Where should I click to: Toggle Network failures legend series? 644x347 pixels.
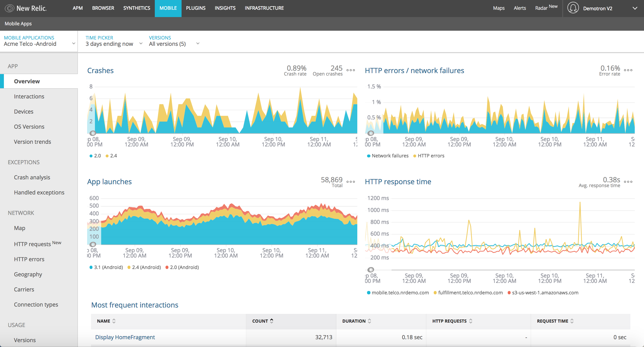[x=387, y=156]
